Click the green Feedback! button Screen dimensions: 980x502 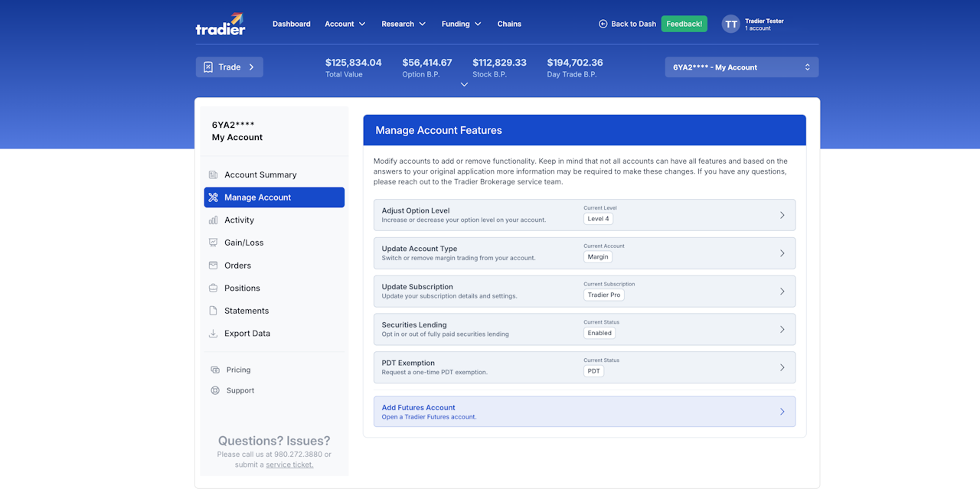tap(684, 24)
